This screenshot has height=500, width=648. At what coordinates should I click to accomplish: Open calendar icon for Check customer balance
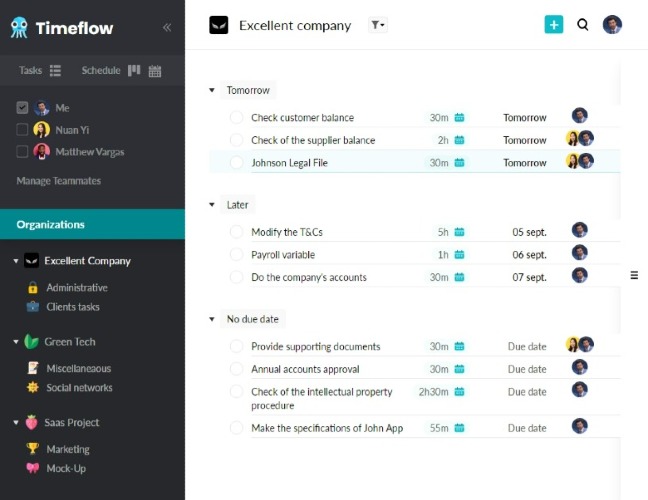point(459,117)
